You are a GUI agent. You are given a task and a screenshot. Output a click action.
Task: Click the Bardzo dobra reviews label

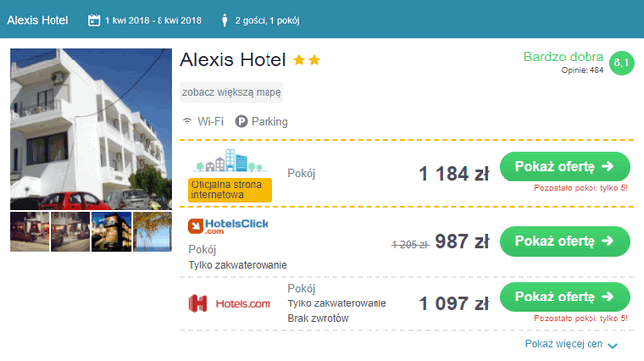[563, 57]
